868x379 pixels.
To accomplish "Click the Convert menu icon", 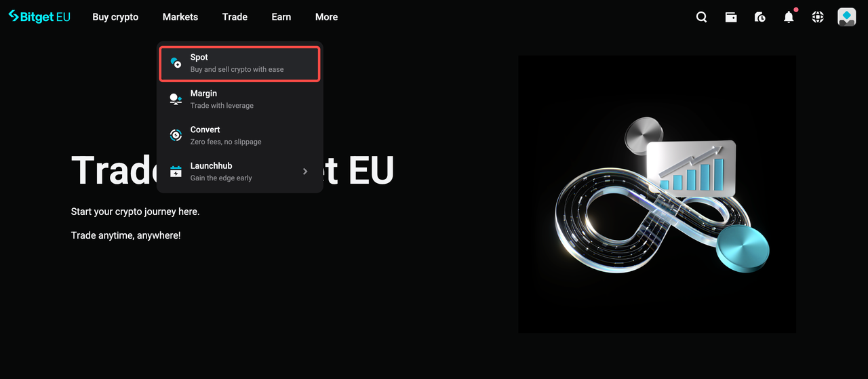I will (x=176, y=135).
